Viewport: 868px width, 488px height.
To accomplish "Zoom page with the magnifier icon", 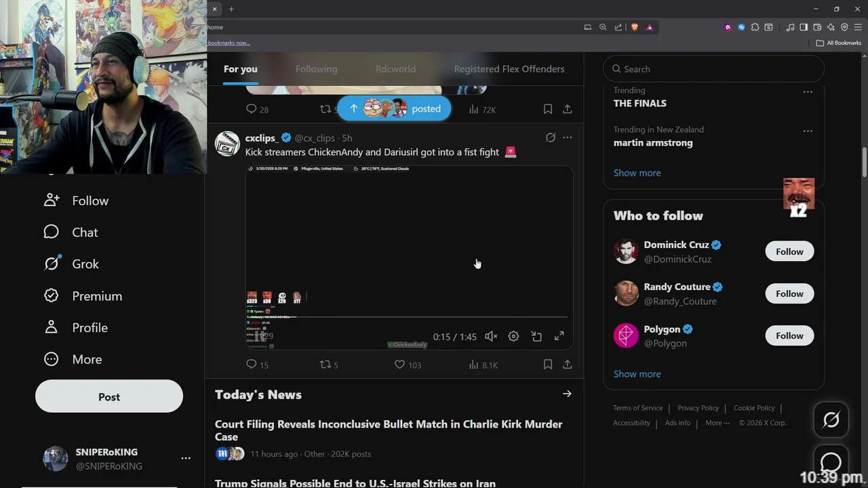I will coord(603,27).
